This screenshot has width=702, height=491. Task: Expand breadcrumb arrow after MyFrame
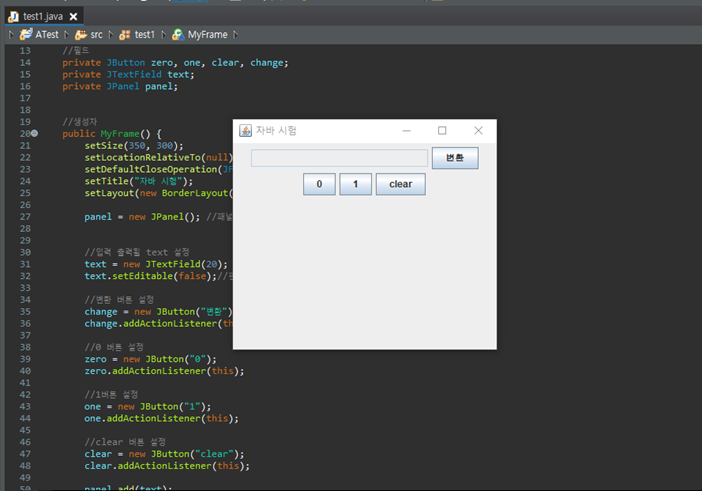[x=235, y=34]
